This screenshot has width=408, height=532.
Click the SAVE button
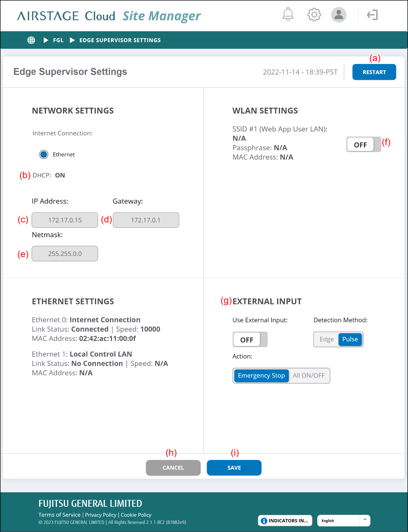234,468
